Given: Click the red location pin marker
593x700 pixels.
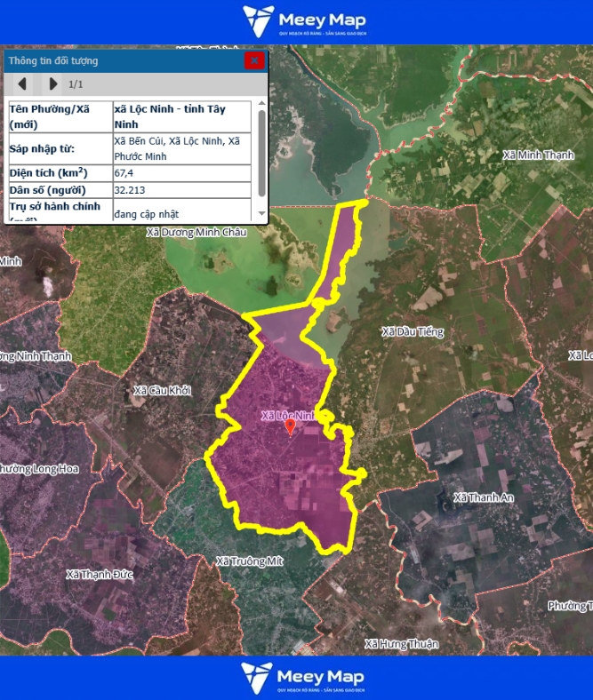Looking at the screenshot, I should (x=290, y=426).
